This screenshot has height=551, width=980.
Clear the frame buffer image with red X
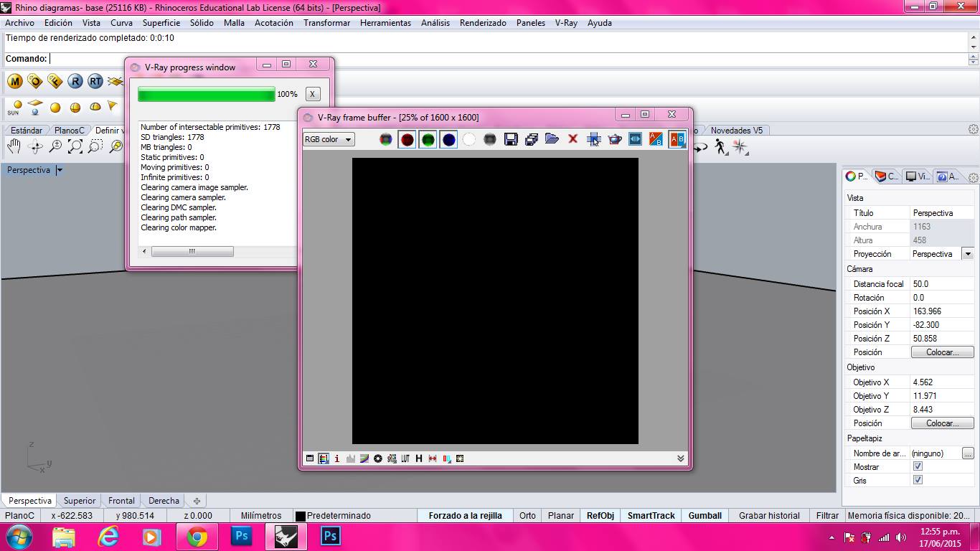click(x=573, y=139)
